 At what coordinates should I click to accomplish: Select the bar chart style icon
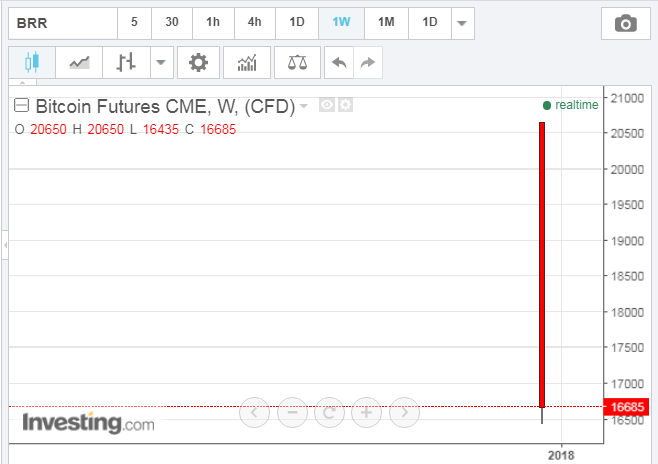pyautogui.click(x=125, y=63)
